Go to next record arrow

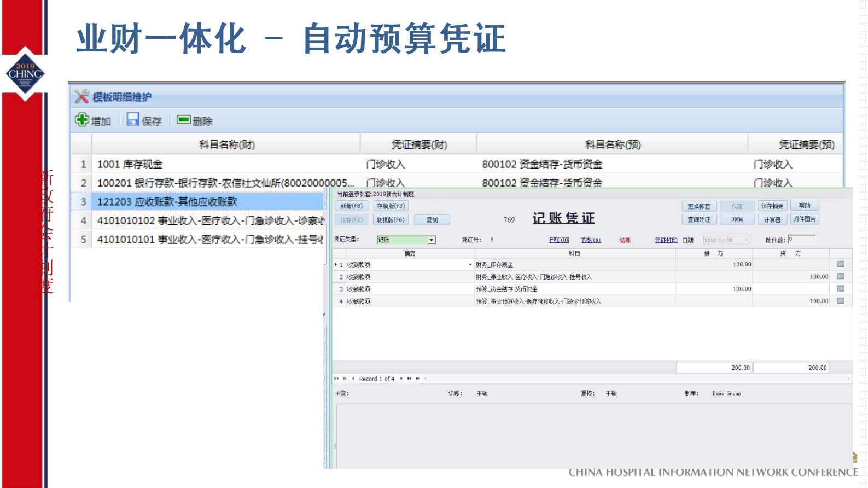click(x=401, y=379)
